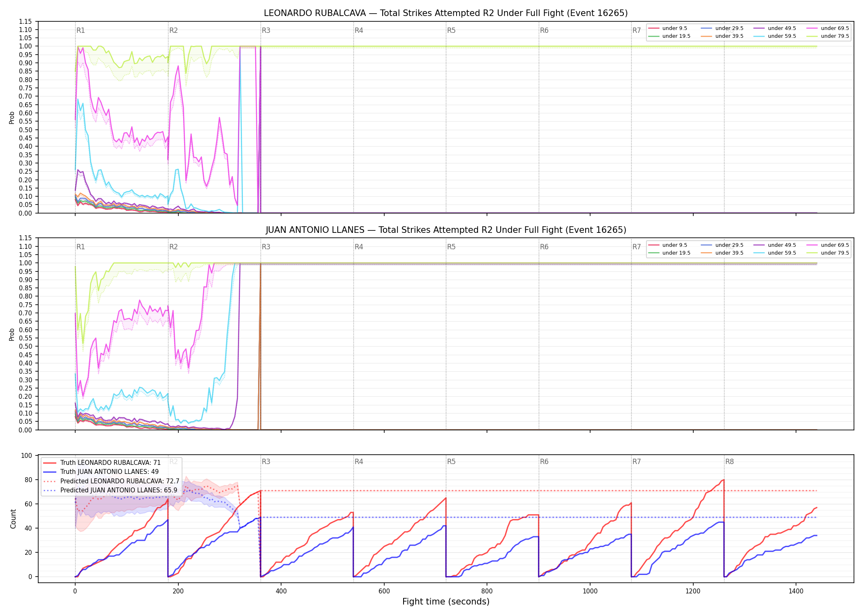Click the R3 round marker in top chart
Viewport: 863px width, 616px height.
[266, 30]
